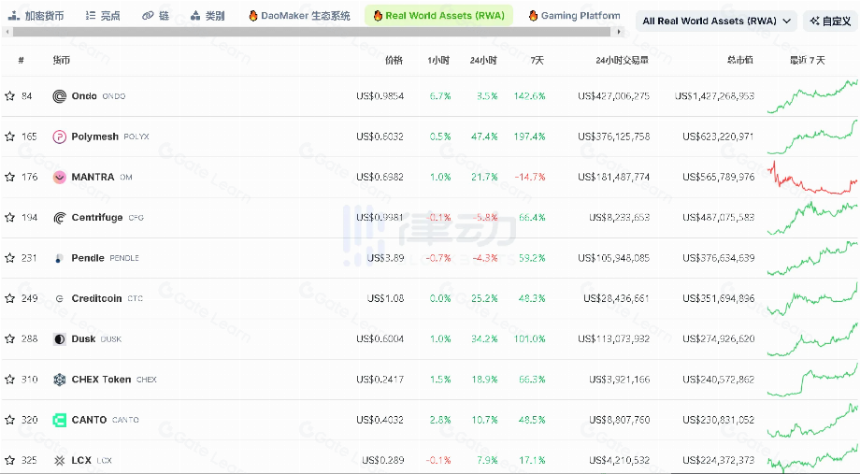Open the MANTRA coin page
The height and width of the screenshot is (474, 860).
coord(93,177)
